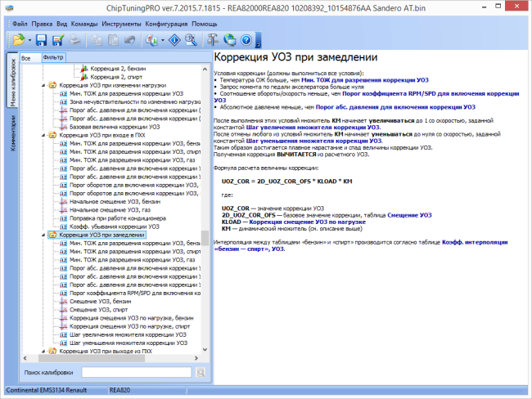Click icon beside Поправка при работе кондиционера
The width and height of the screenshot is (532, 399).
[63, 218]
